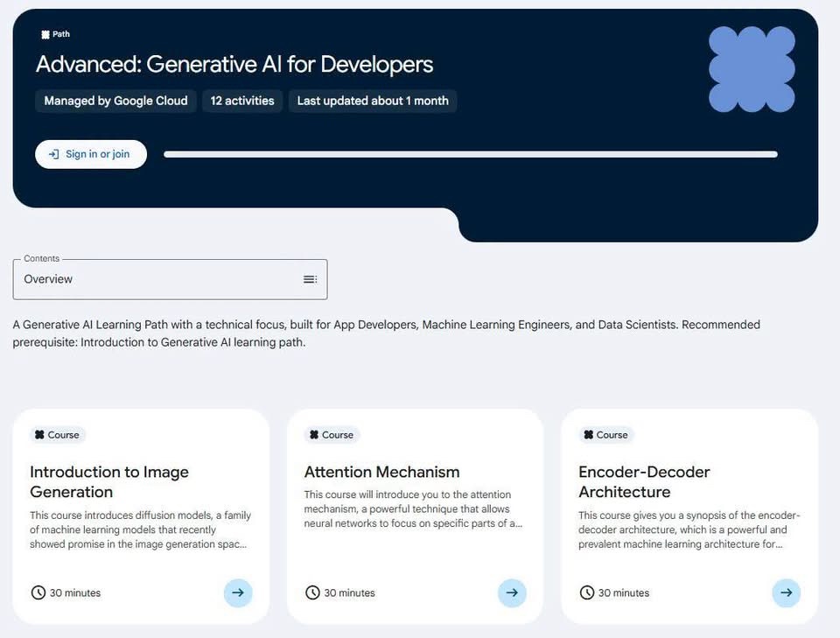Viewport: 840px width, 638px height.
Task: Click the Path badge icon in header
Action: (x=45, y=34)
